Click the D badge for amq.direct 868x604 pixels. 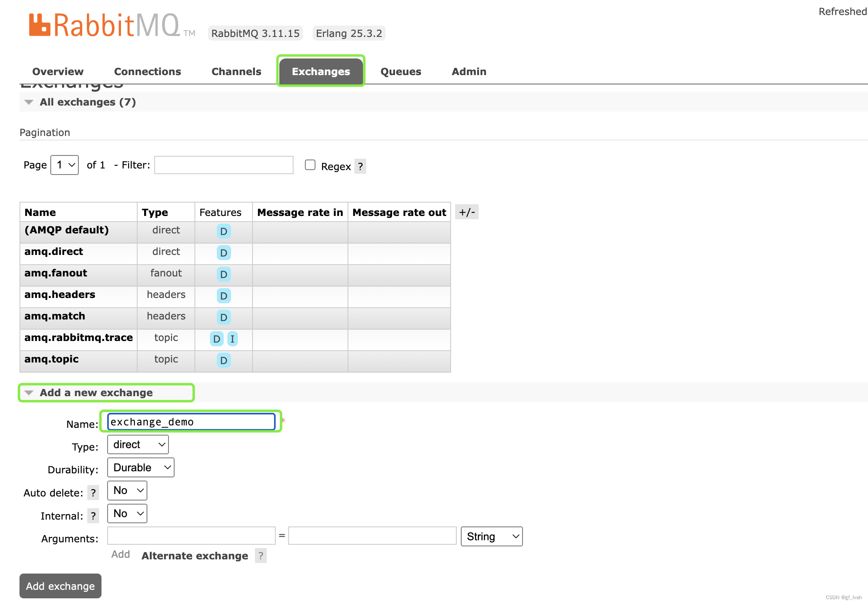pos(224,253)
